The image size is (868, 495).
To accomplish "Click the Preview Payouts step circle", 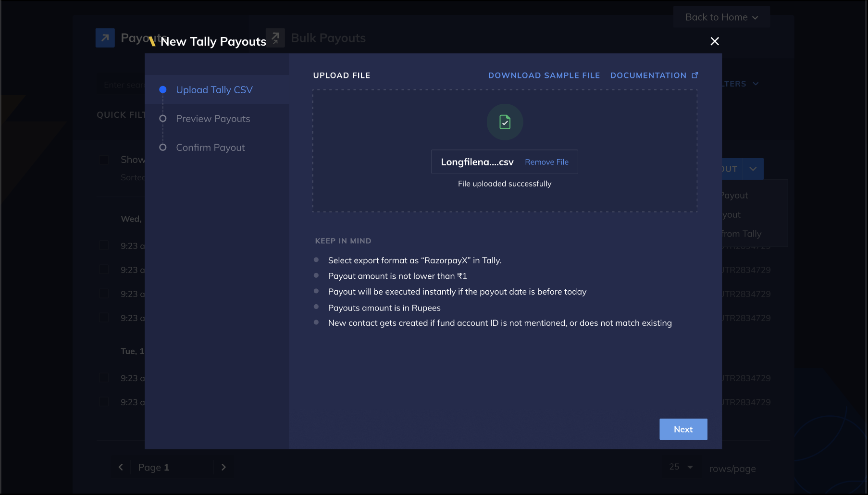I will 163,119.
